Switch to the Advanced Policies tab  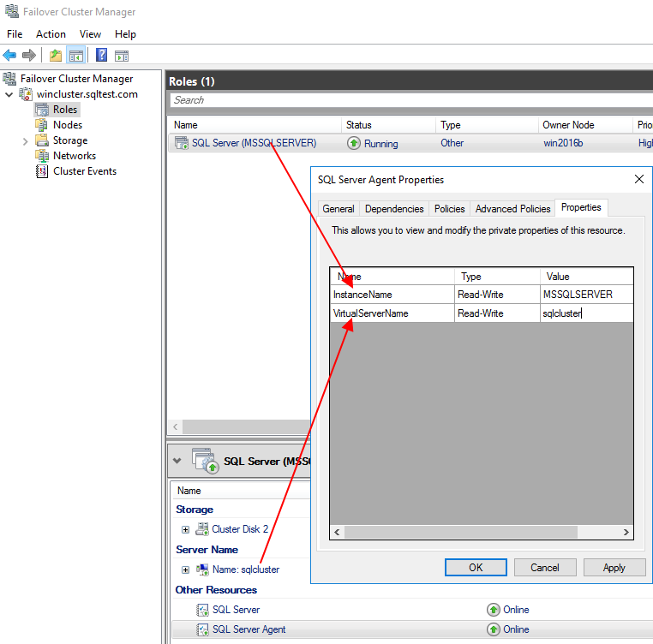pyautogui.click(x=512, y=209)
